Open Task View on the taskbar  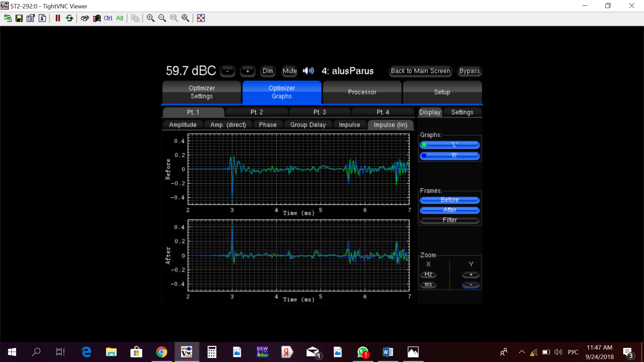tap(60, 352)
